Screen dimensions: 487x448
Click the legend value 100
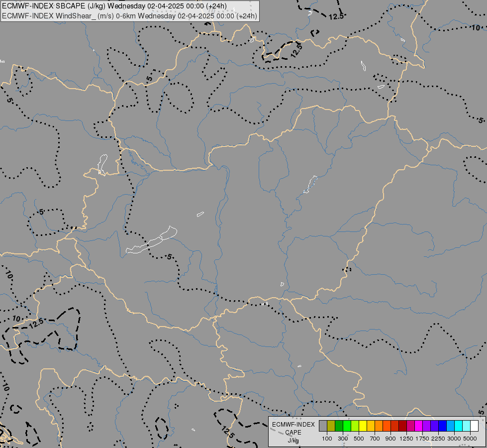coord(327,439)
